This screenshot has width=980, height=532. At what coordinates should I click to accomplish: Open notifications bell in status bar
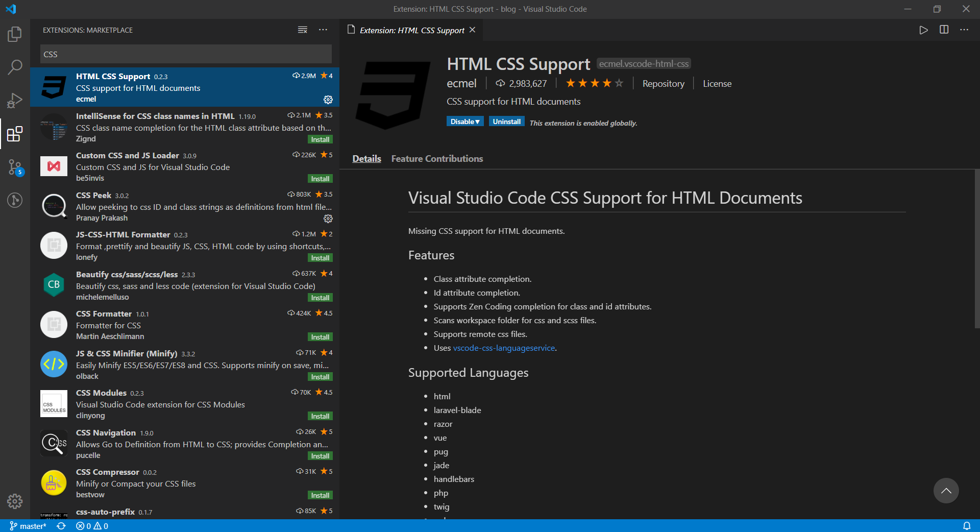(x=968, y=526)
